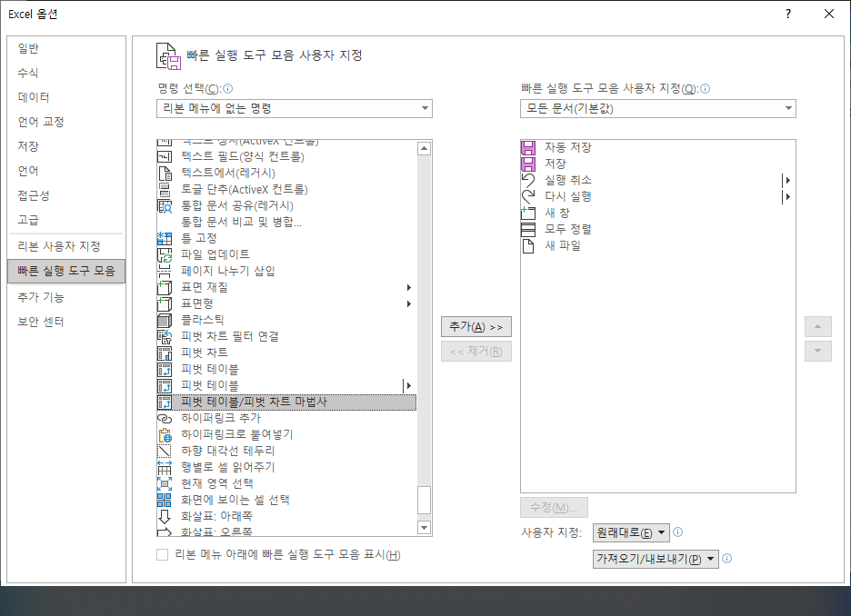851x616 pixels.
Task: Select the 화살표: 오른쪽 command
Action: (x=286, y=532)
